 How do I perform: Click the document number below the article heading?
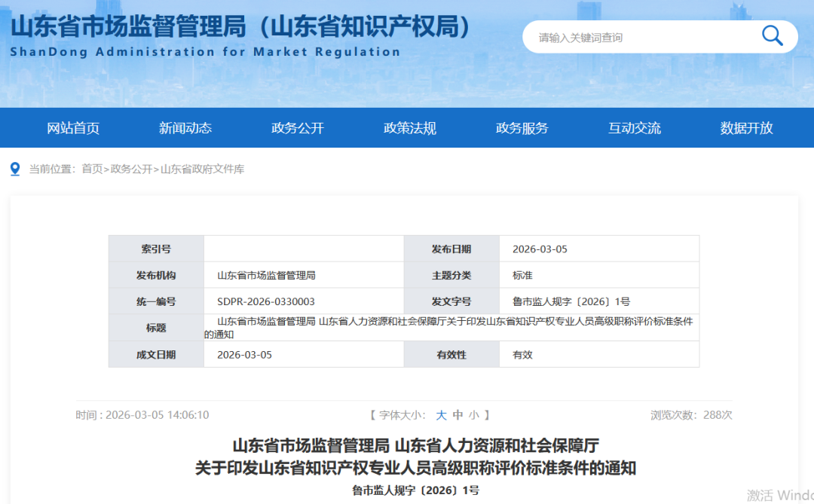pyautogui.click(x=415, y=490)
